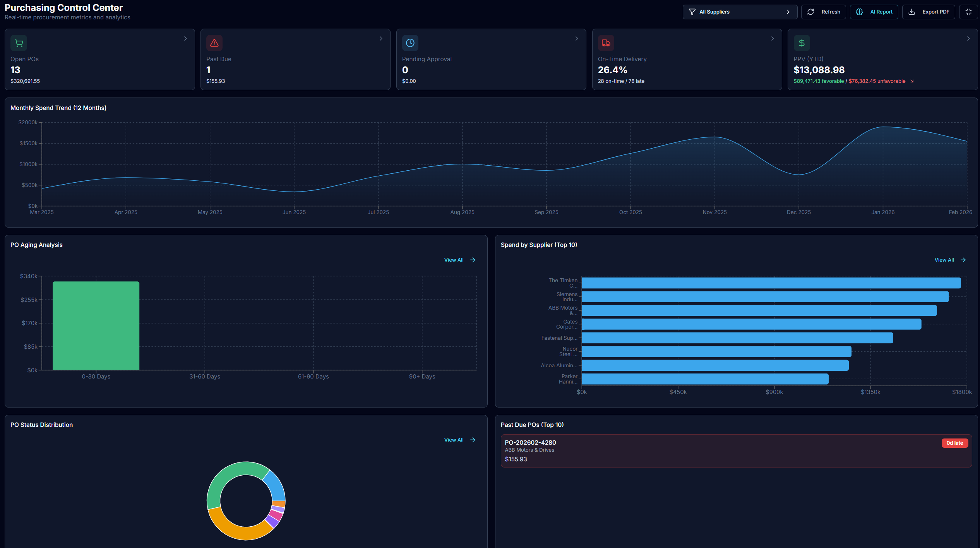
Task: Click the funnel filter icon
Action: click(x=692, y=12)
